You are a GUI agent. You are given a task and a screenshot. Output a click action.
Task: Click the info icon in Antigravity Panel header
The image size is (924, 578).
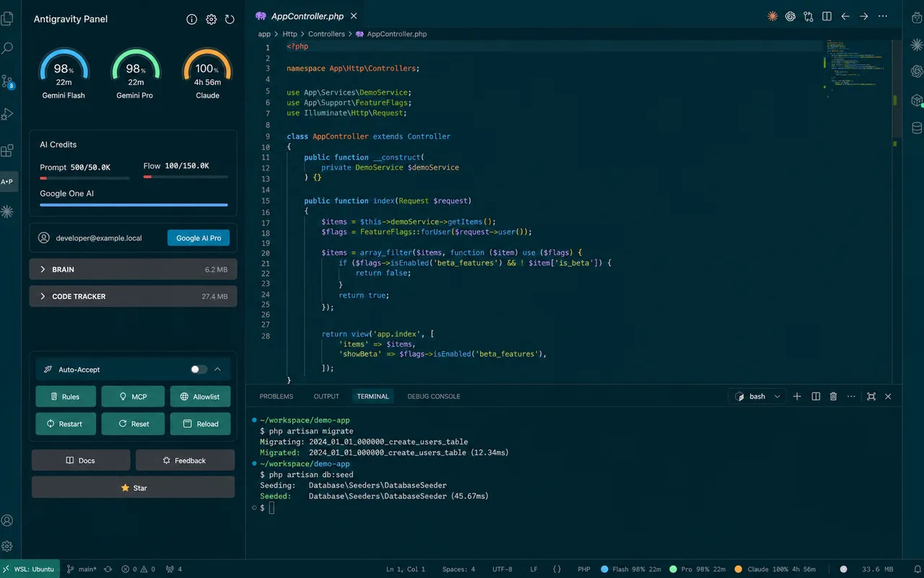(192, 20)
